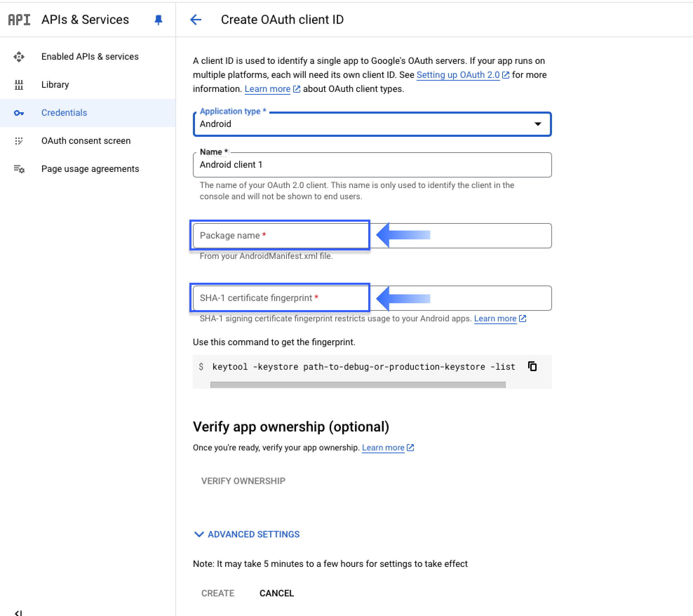The width and height of the screenshot is (693, 616).
Task: Pin the APIs & Services navigation menu
Action: click(158, 20)
